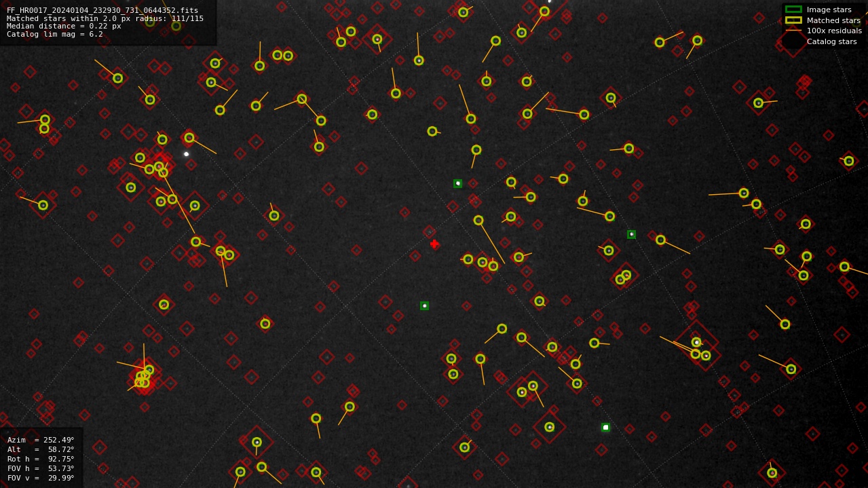Select the green square with the bright white star at the bottom
This screenshot has height=488, width=868.
(605, 428)
